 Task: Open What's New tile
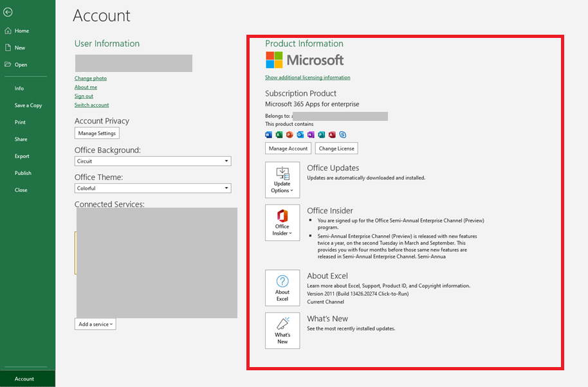[x=282, y=330]
